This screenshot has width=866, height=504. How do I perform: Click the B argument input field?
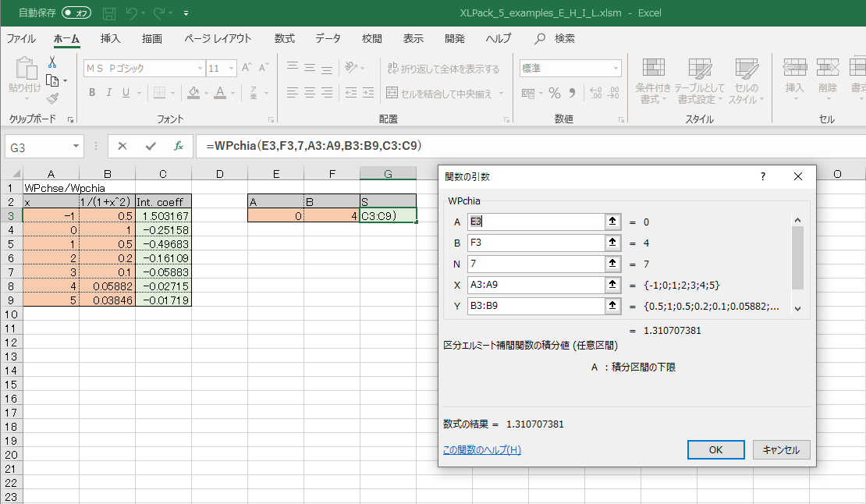[536, 243]
